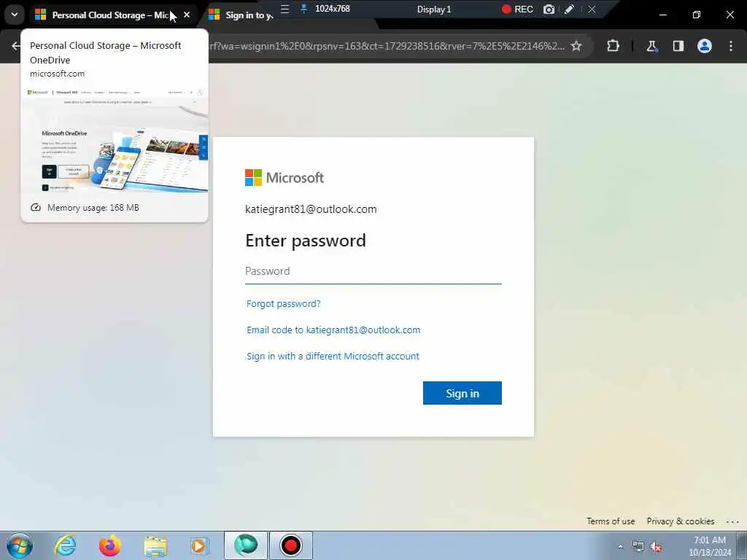Click the address bar URL text
This screenshot has height=560, width=747.
tap(387, 46)
